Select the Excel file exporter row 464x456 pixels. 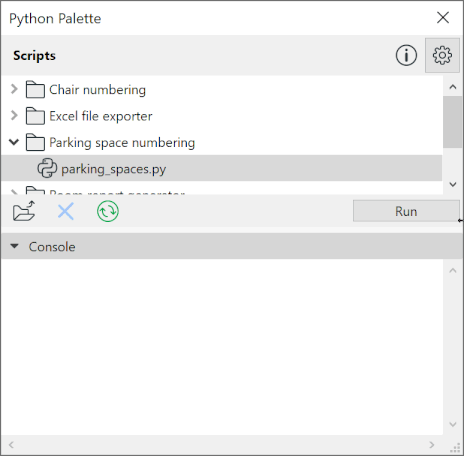point(222,116)
